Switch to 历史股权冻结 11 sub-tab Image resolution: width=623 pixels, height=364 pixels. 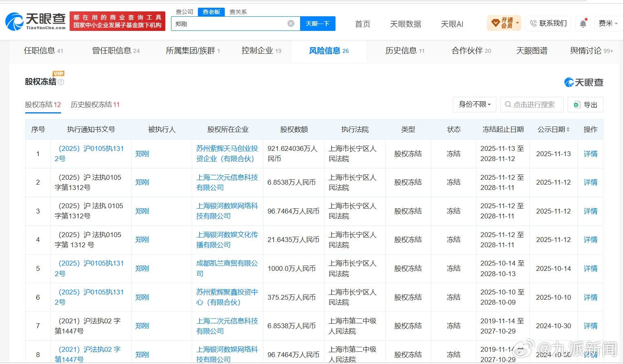[x=95, y=105]
